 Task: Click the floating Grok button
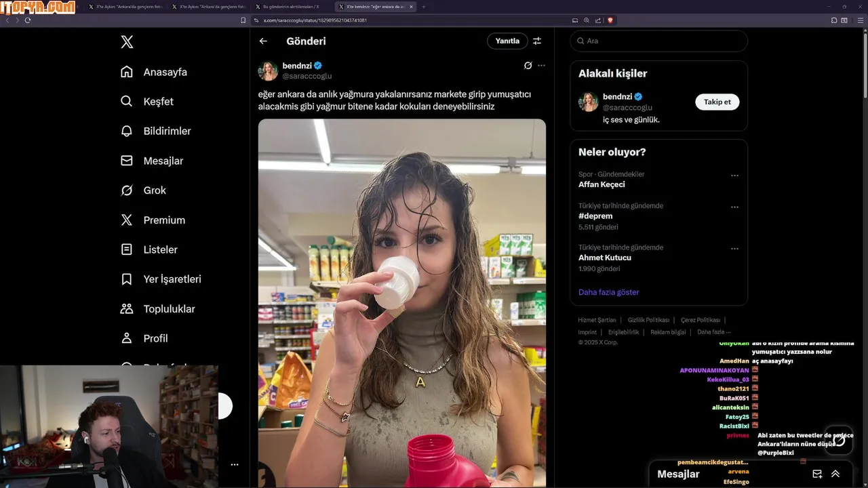[839, 441]
